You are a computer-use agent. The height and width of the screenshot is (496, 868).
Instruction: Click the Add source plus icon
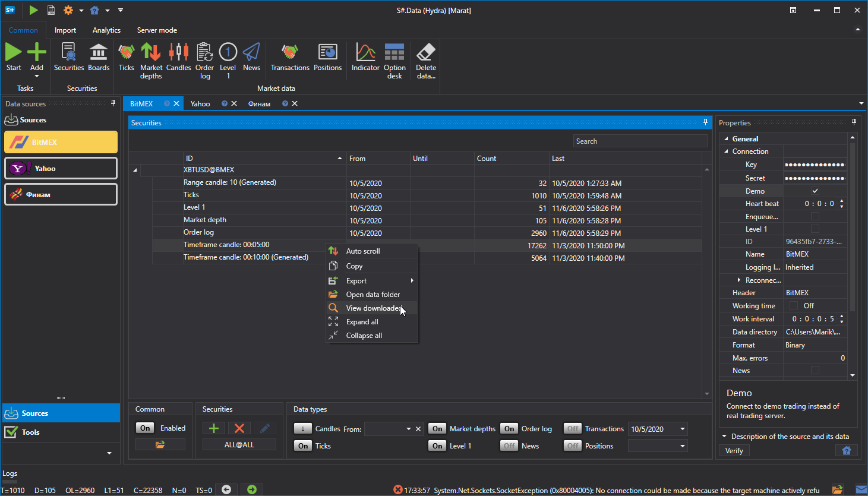click(x=37, y=52)
